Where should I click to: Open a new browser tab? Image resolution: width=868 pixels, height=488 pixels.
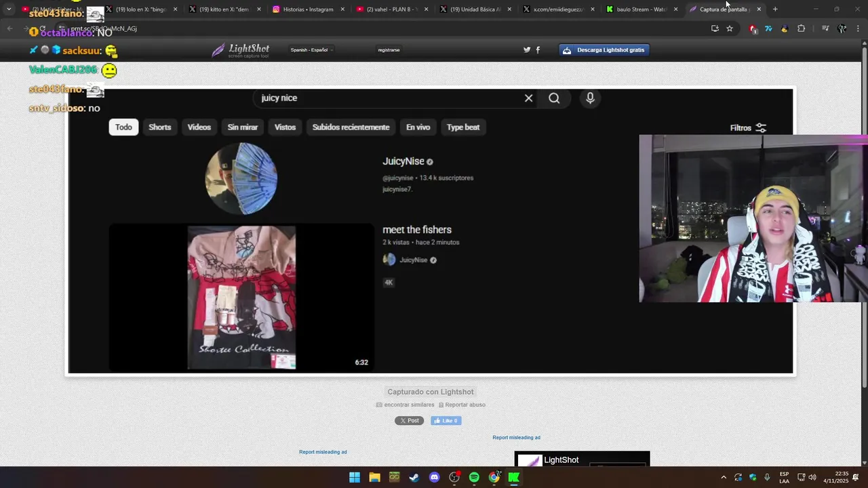click(775, 9)
